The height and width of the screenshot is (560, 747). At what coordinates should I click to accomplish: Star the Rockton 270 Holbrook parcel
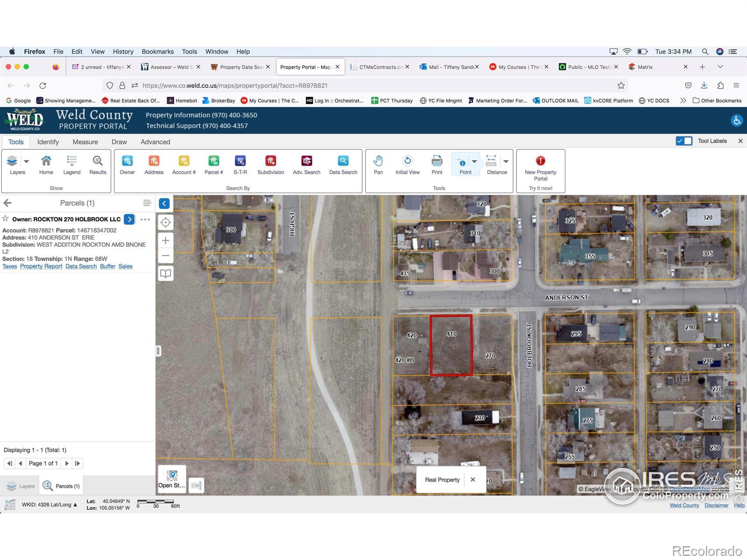pyautogui.click(x=6, y=218)
